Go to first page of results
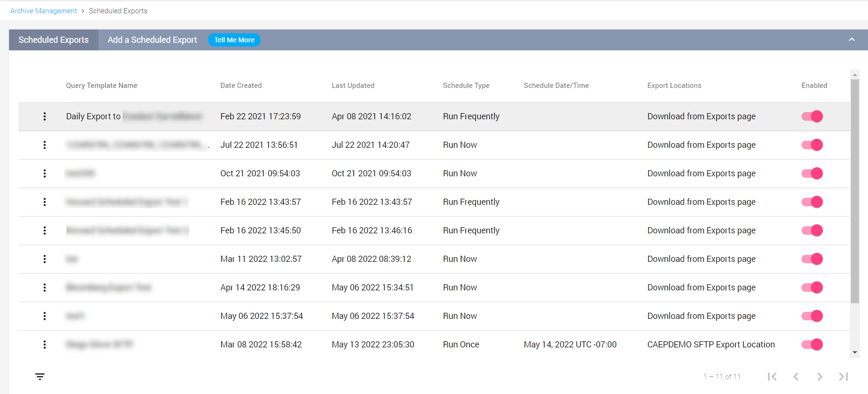868x394 pixels. tap(772, 377)
